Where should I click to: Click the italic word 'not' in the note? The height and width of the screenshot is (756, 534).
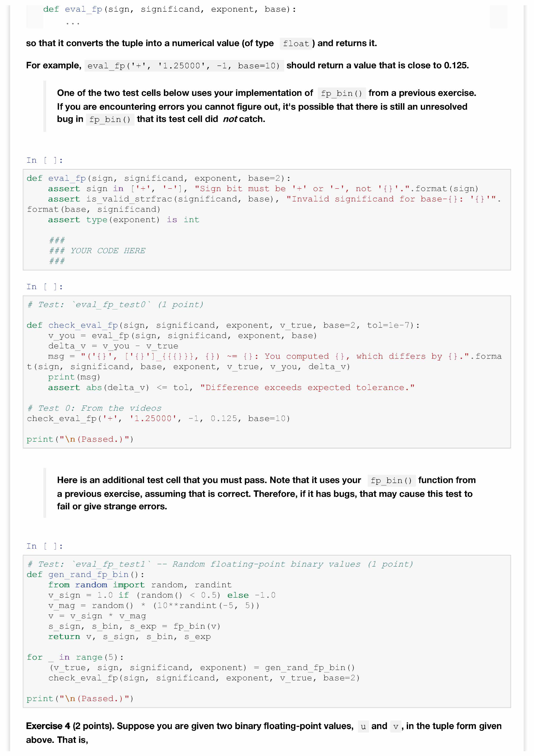(230, 119)
